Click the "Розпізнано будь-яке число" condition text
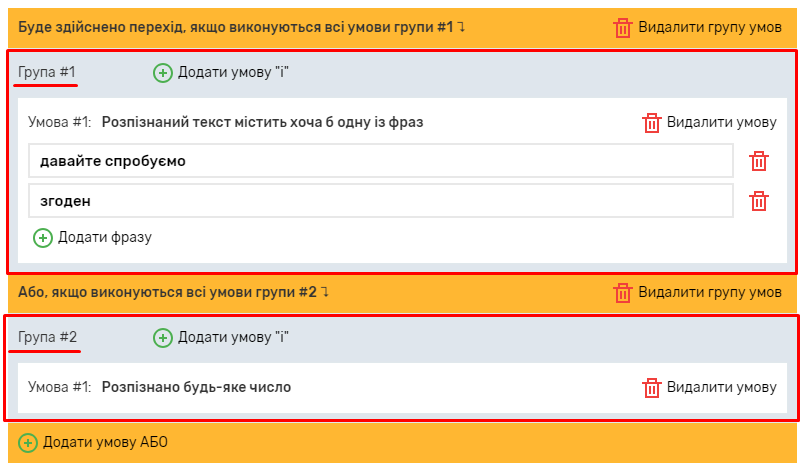Screen dimensions: 805x472 196,387
